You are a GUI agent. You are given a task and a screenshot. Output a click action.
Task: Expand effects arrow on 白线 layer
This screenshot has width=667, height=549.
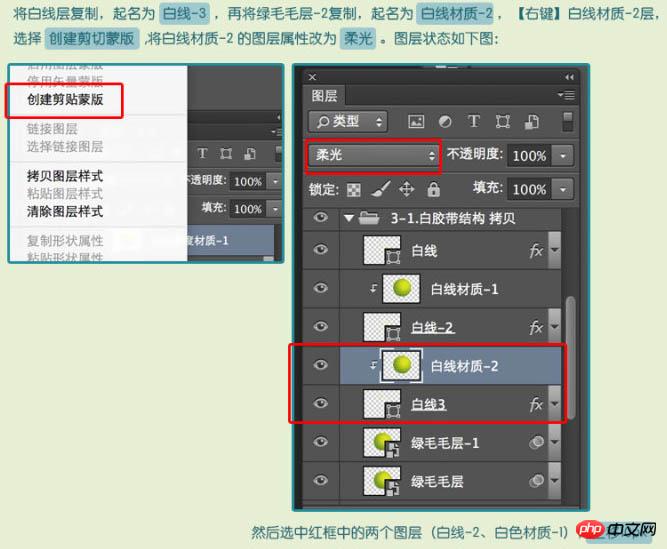[x=554, y=250]
